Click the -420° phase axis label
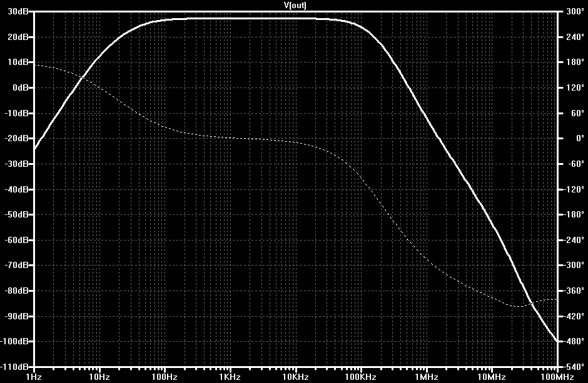Image resolution: width=588 pixels, height=383 pixels. pyautogui.click(x=574, y=316)
